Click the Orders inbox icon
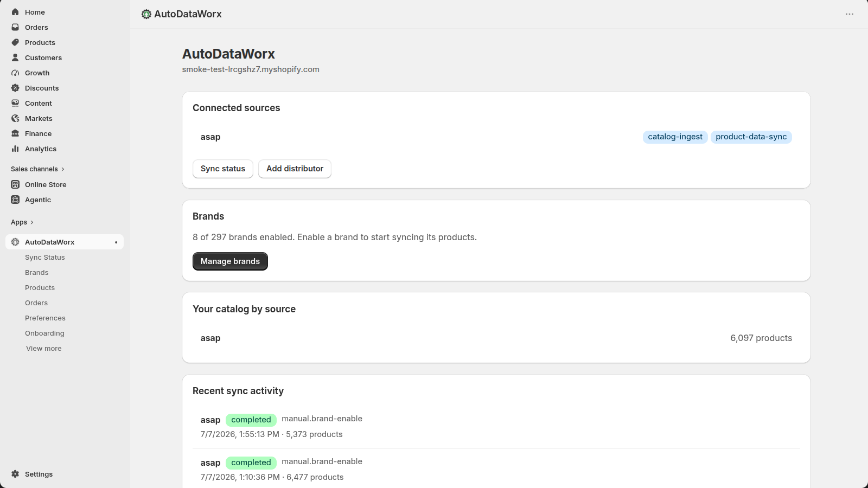Screen dimensions: 868x488 click(15, 27)
